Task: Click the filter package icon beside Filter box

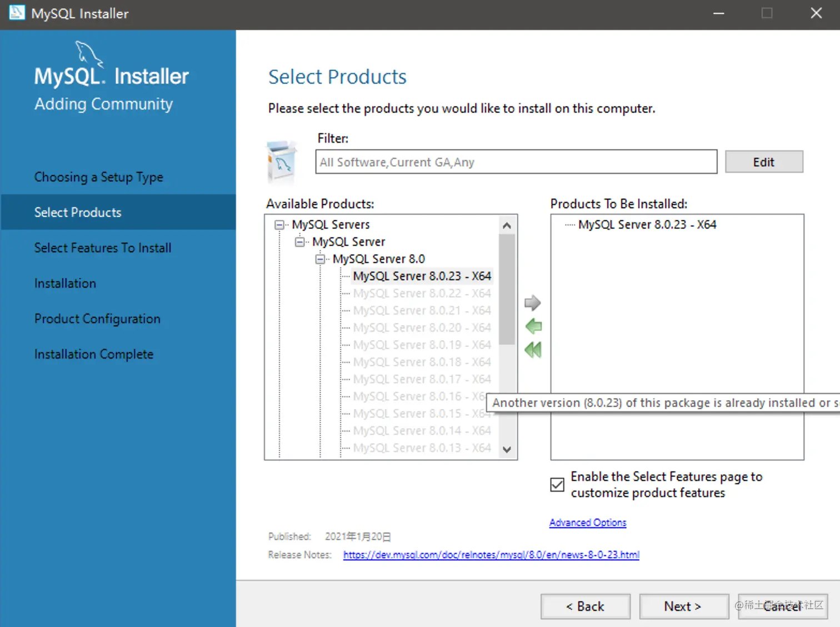Action: coord(282,162)
